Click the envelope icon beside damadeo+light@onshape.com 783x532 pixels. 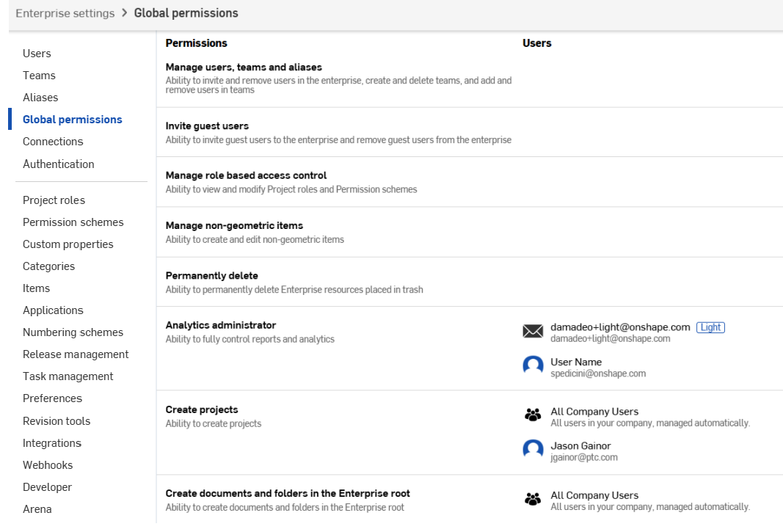tap(533, 332)
